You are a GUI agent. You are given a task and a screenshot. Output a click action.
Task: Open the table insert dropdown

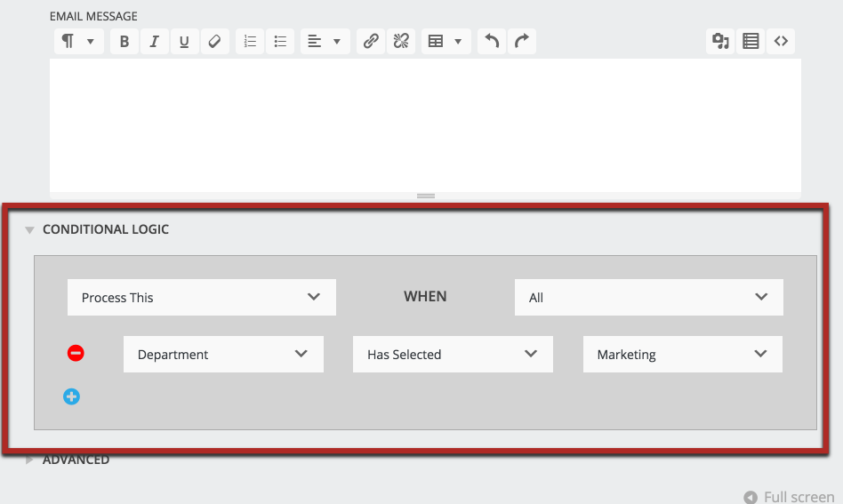pyautogui.click(x=446, y=41)
